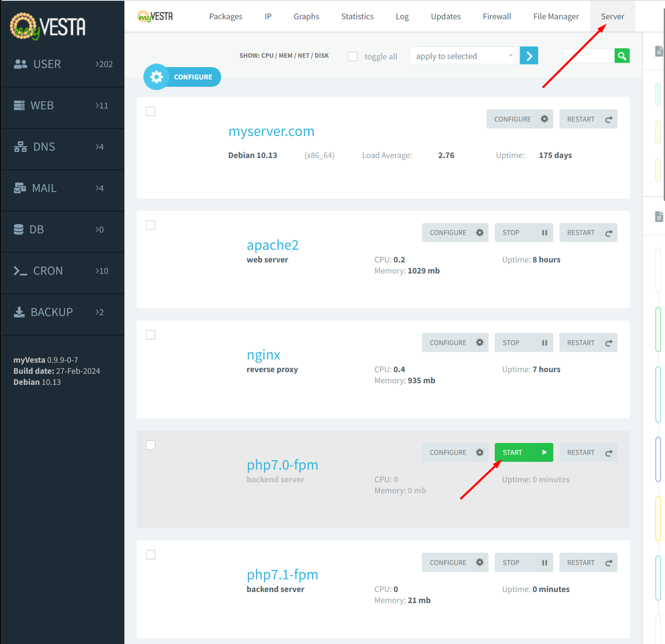Click RESTART text for php7.0-fpm

click(581, 452)
